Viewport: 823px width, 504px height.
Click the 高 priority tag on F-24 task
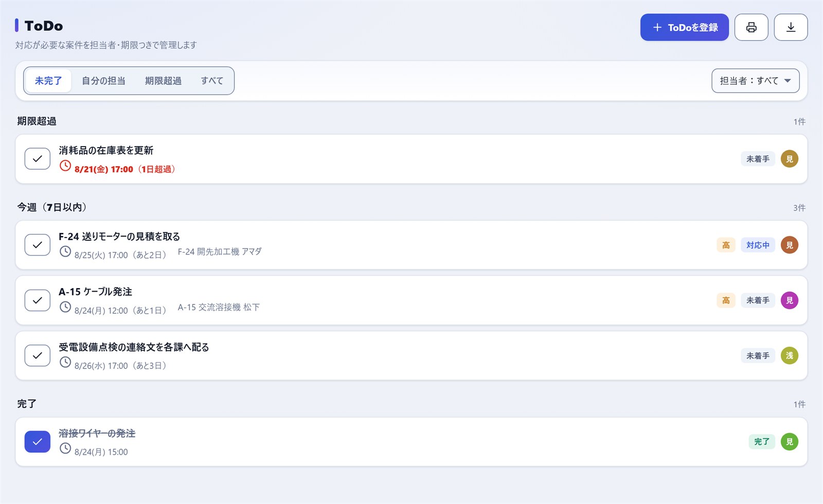point(726,245)
